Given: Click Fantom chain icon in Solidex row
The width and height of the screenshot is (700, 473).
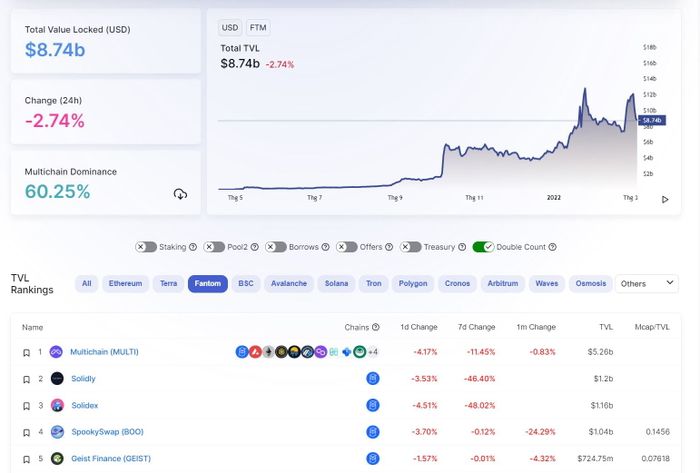Looking at the screenshot, I should pyautogui.click(x=373, y=405).
